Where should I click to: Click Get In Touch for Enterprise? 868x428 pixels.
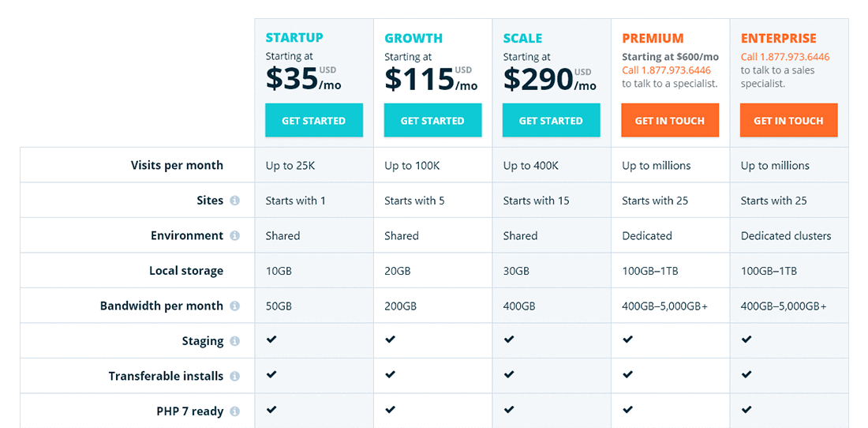tap(789, 120)
